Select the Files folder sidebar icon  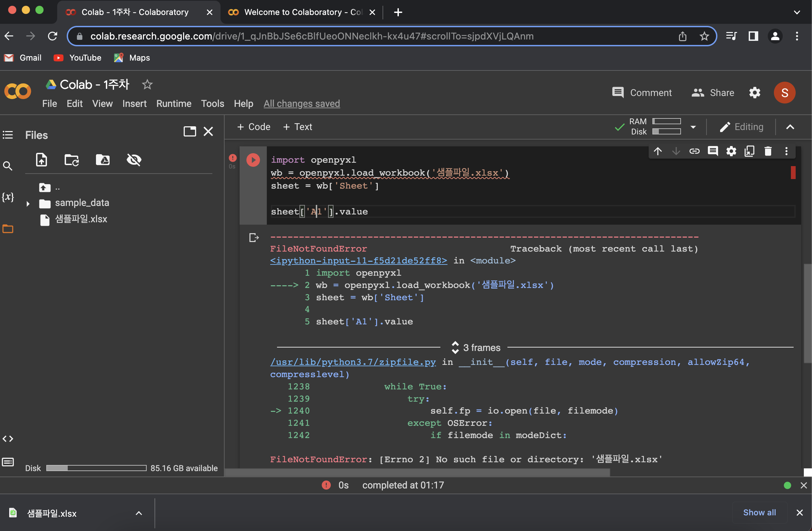(8, 229)
